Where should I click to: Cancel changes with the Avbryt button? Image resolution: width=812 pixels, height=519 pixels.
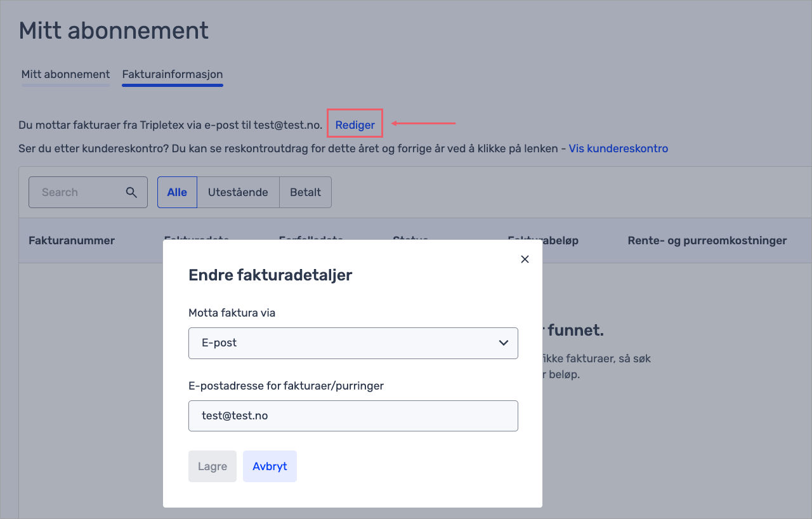[270, 466]
